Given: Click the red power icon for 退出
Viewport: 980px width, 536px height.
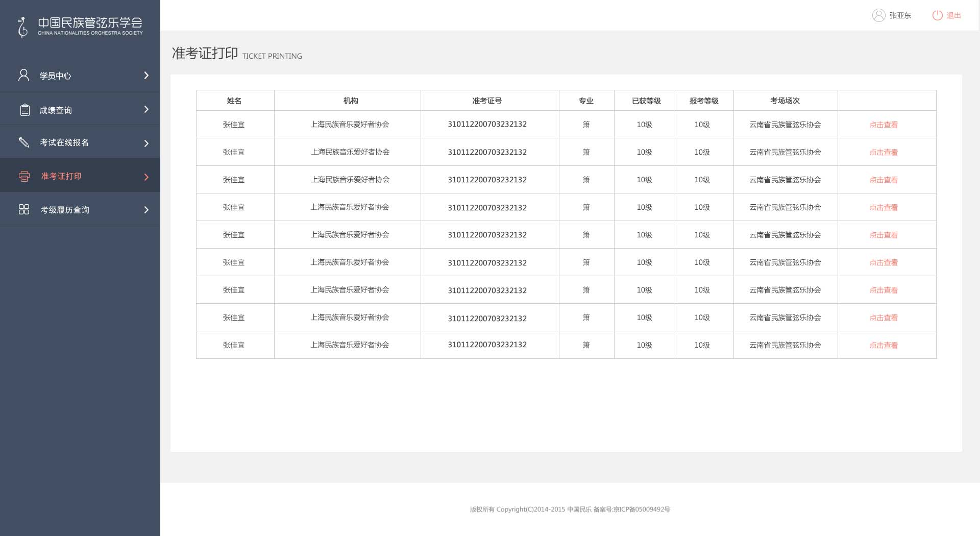Looking at the screenshot, I should point(937,15).
